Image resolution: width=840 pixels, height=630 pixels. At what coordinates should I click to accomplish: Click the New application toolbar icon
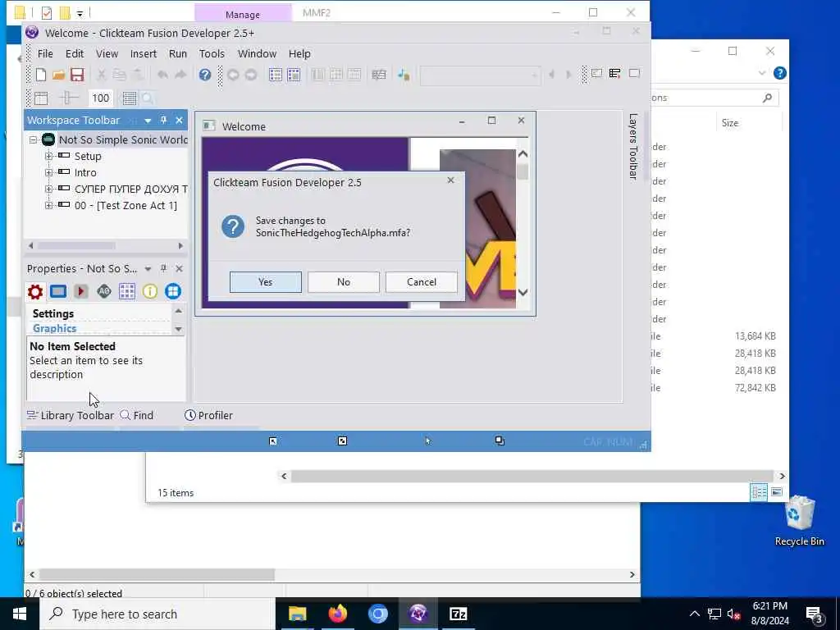point(41,75)
